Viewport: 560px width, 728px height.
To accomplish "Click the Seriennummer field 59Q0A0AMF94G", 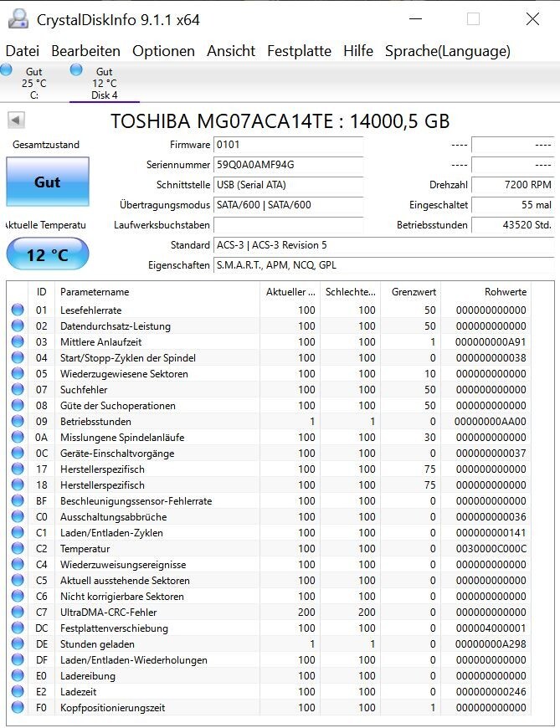I will coord(288,164).
